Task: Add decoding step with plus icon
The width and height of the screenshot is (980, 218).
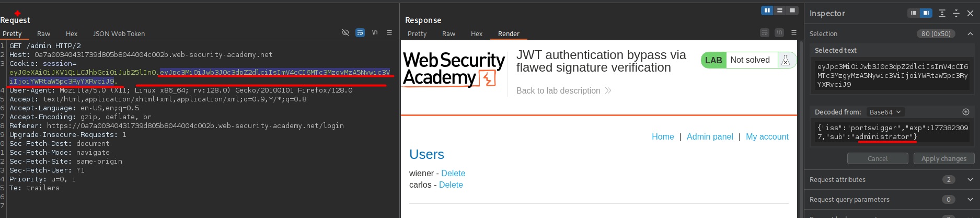Action: 966,112
